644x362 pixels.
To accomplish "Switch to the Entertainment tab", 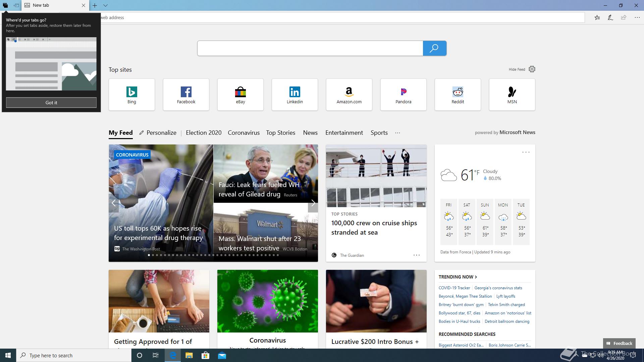I will (x=344, y=133).
